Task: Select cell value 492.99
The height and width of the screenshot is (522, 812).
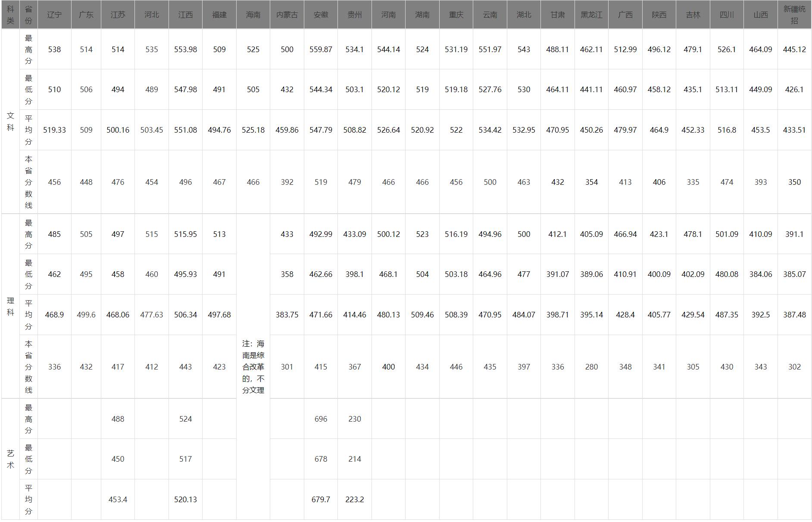Action: point(321,234)
